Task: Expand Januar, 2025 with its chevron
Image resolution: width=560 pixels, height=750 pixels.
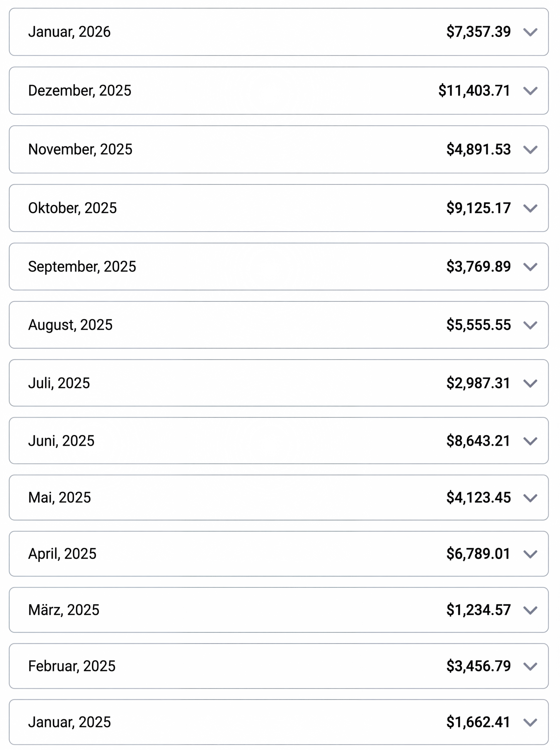Action: [530, 722]
